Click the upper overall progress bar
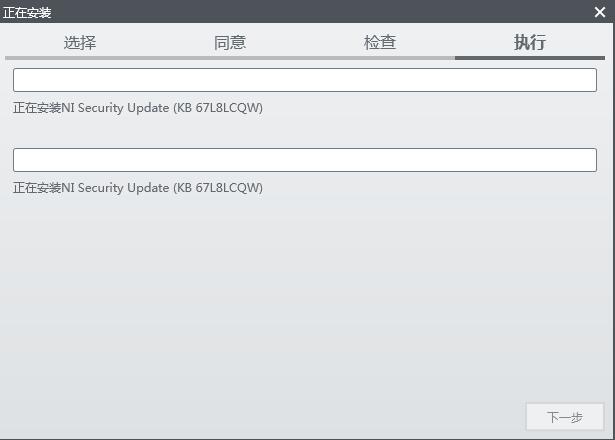 [x=305, y=80]
